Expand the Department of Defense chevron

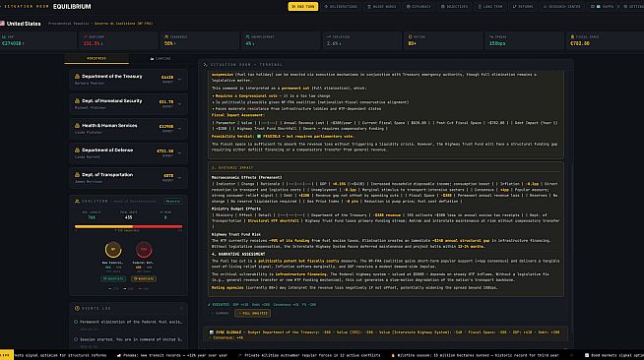(179, 152)
